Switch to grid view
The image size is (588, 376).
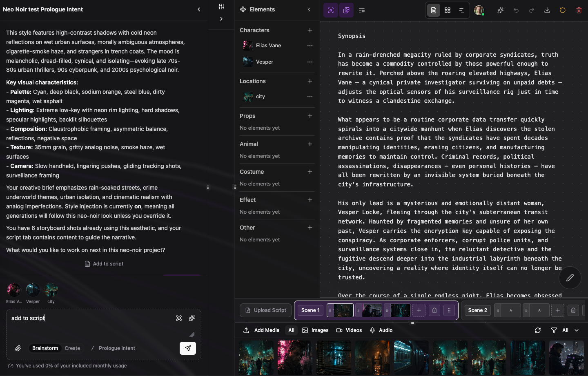pos(448,10)
